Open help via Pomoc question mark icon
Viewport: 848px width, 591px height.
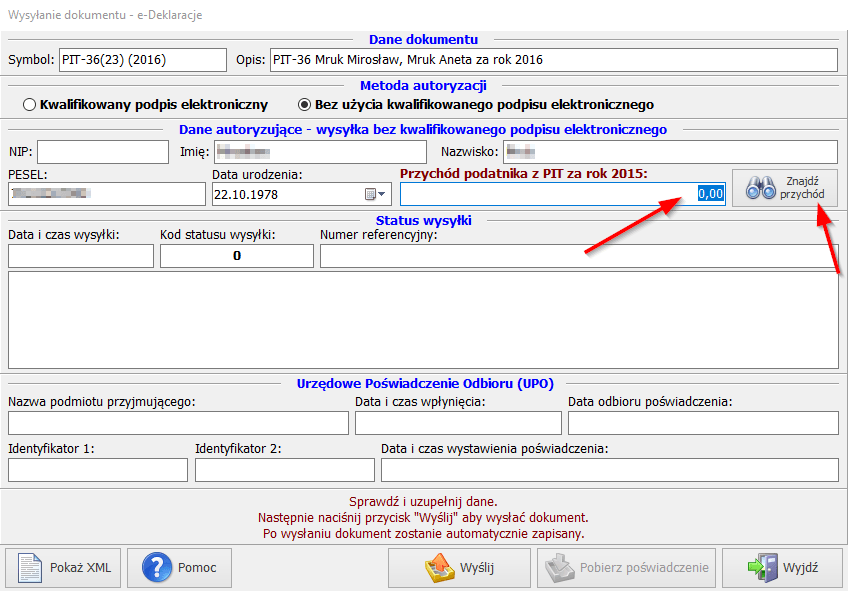pyautogui.click(x=157, y=568)
